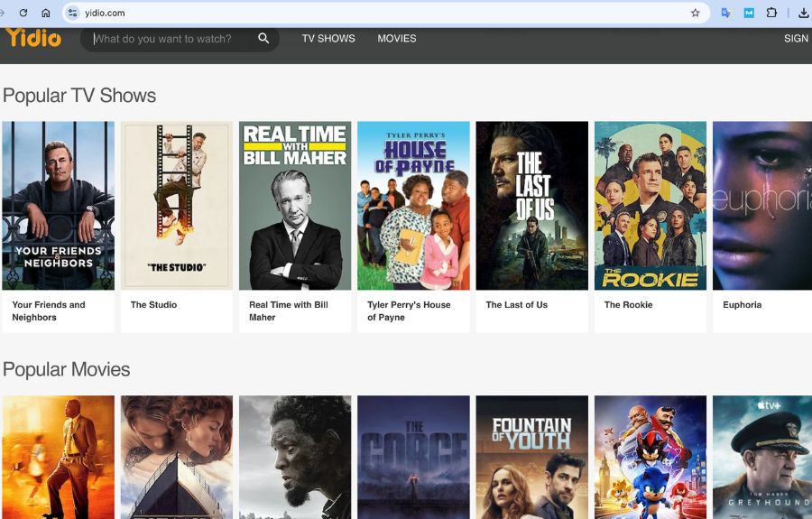812x519 pixels.
Task: Click 'Real Time with Bill Maher' title
Action: click(x=289, y=310)
